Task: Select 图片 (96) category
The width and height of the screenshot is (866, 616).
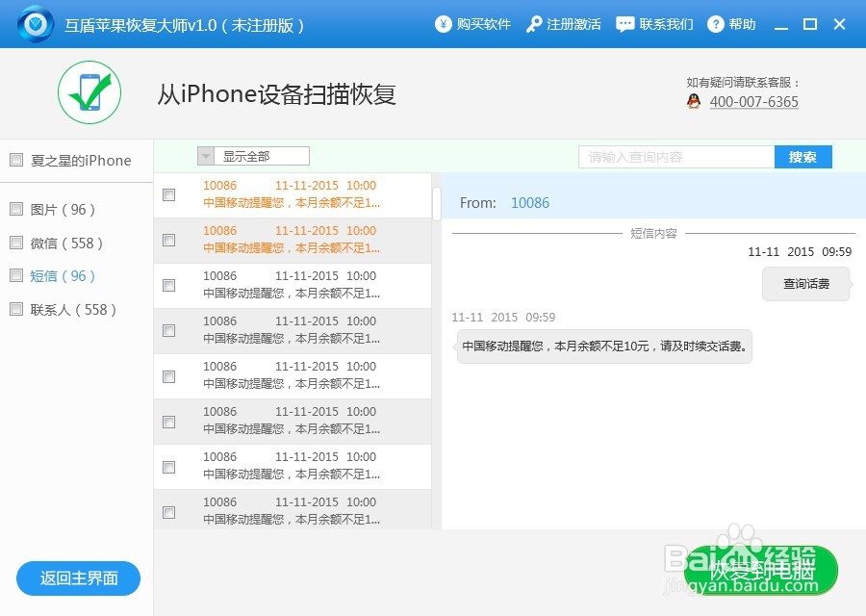Action: pos(63,210)
